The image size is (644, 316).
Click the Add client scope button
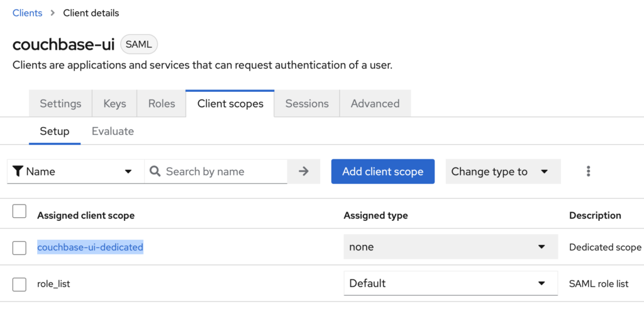tap(383, 171)
